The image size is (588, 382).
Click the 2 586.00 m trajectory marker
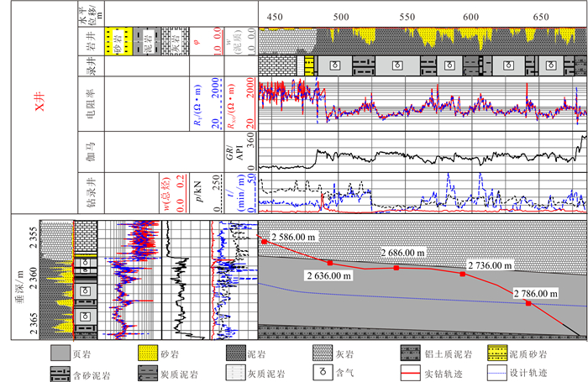(265, 242)
